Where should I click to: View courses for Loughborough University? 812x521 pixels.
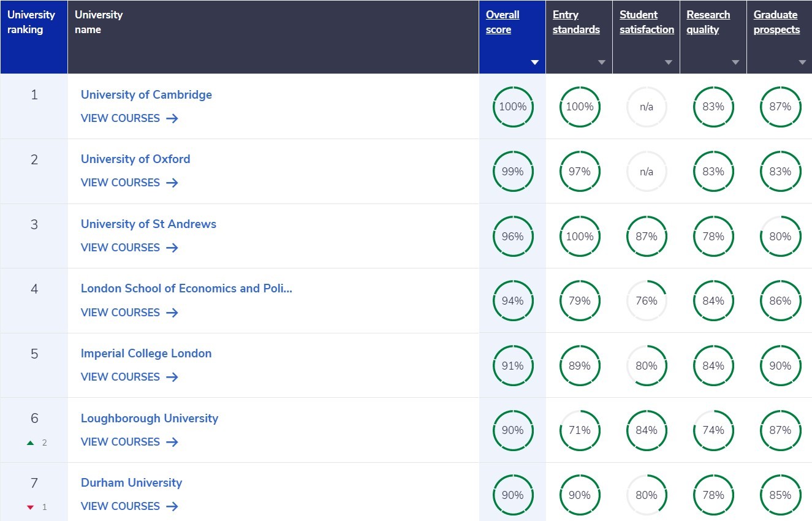click(129, 442)
